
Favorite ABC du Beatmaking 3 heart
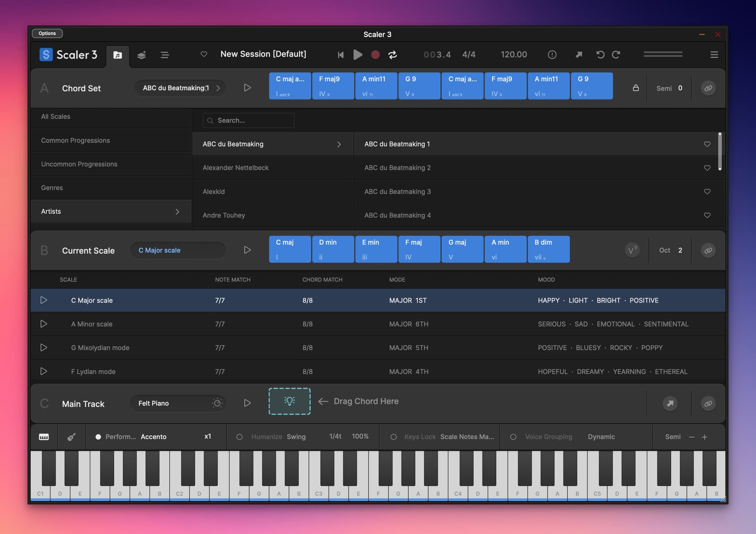[707, 191]
